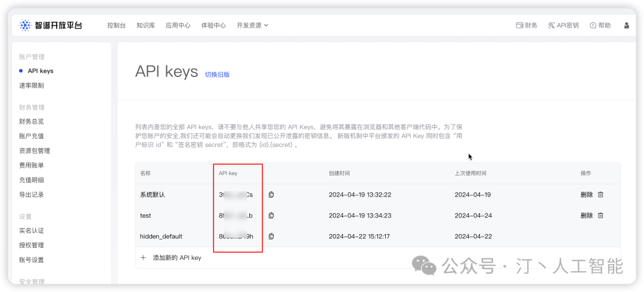
Task: Click the 系统默认 name cell
Action: (153, 195)
